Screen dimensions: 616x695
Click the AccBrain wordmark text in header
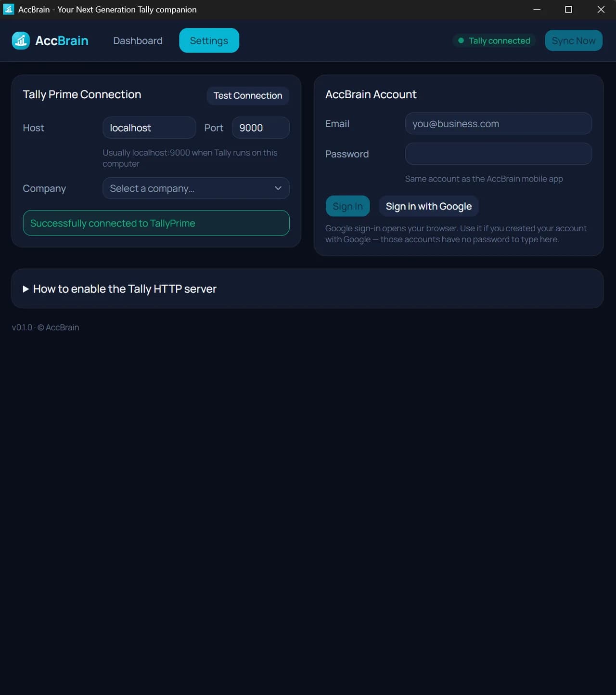[62, 40]
